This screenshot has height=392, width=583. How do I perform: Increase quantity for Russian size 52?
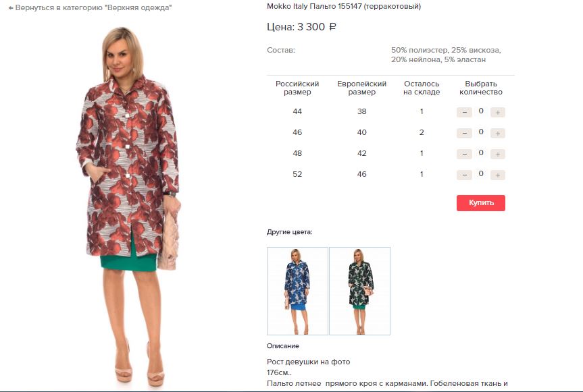coord(497,175)
